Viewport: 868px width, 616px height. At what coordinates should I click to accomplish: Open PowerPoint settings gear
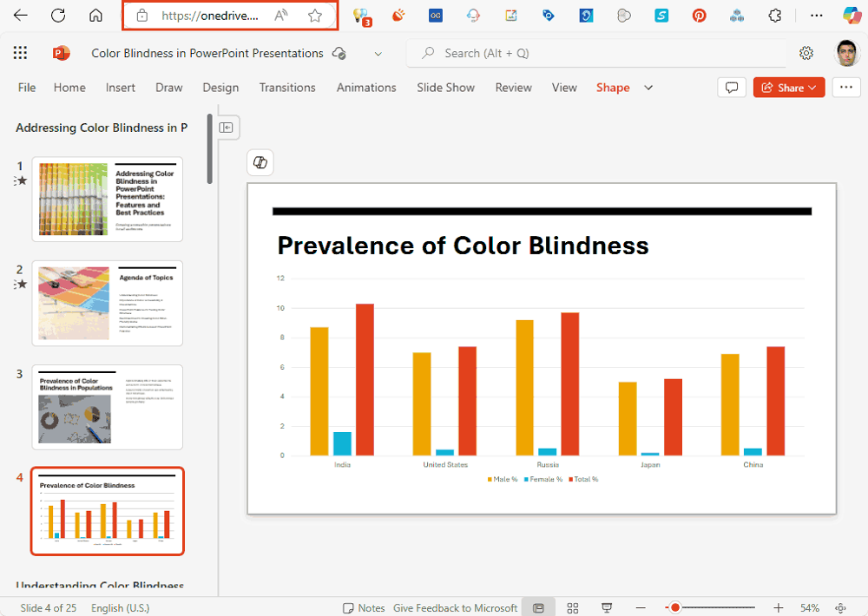coord(806,53)
